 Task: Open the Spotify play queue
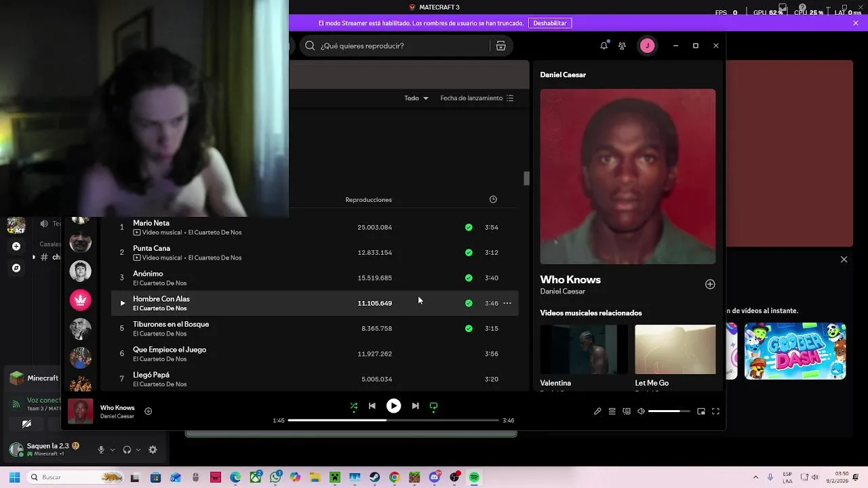(612, 411)
